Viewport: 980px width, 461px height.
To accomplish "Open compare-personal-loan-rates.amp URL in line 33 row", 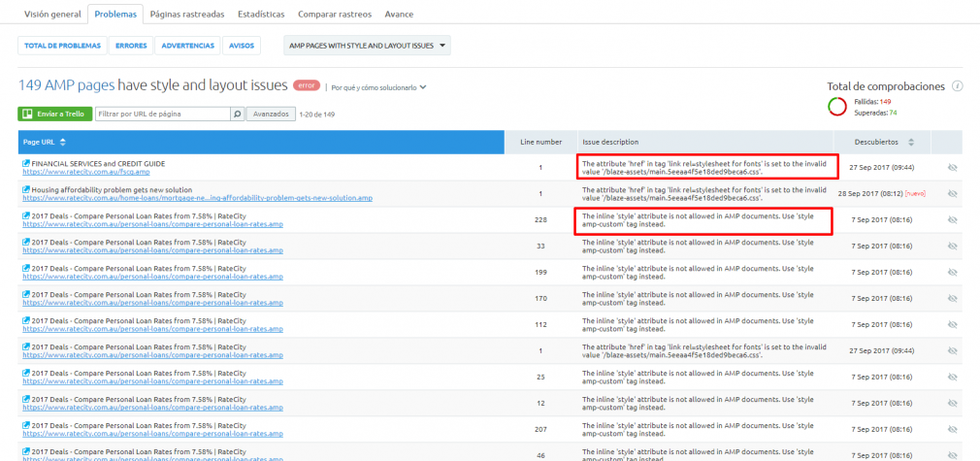I will click(x=153, y=250).
